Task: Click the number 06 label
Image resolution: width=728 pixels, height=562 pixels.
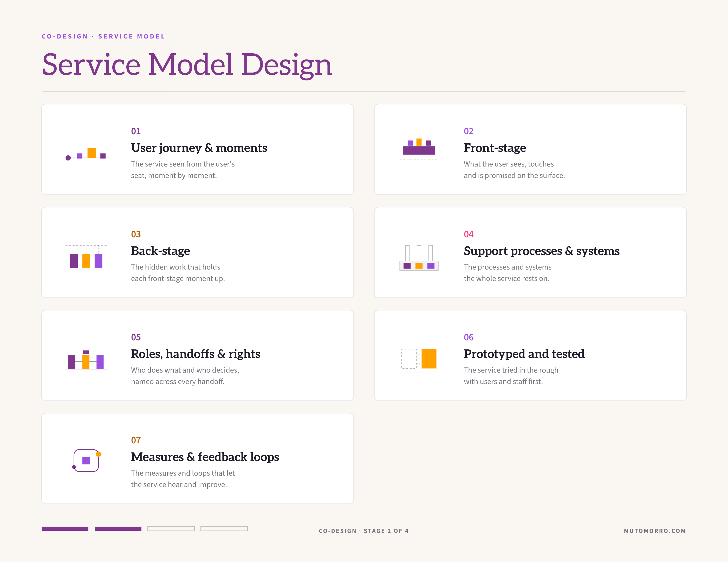Action: coord(468,337)
